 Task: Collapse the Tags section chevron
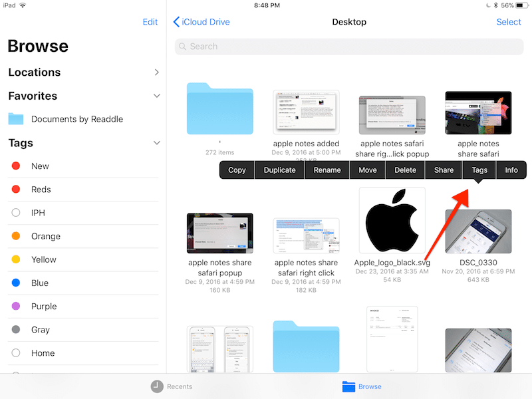(156, 143)
